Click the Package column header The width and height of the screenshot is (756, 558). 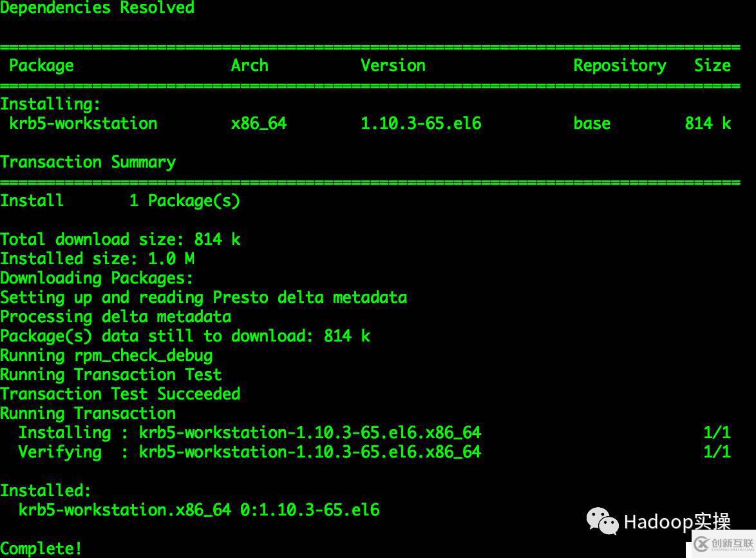point(41,65)
